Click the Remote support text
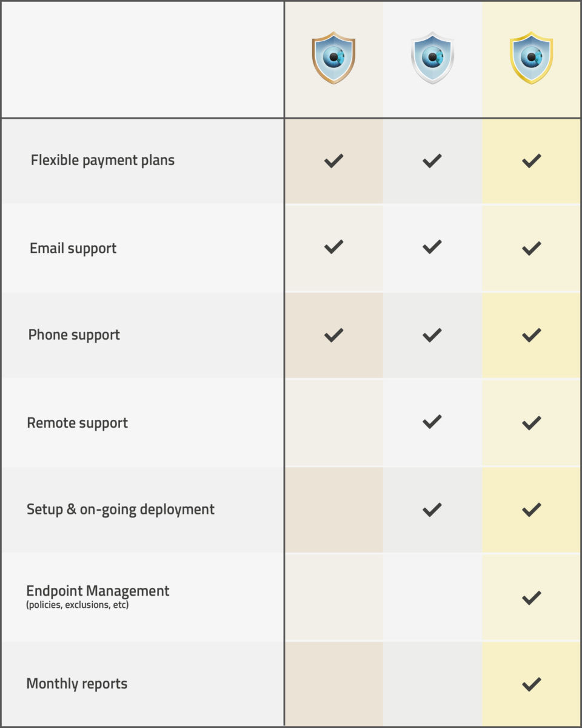Screen dimensions: 582x728 [77, 423]
